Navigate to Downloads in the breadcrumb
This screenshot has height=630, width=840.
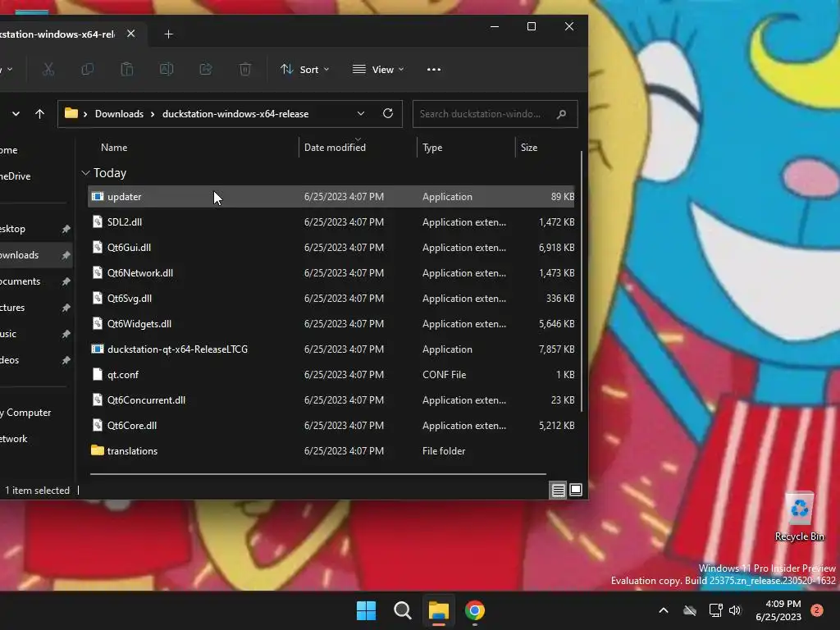click(x=119, y=114)
